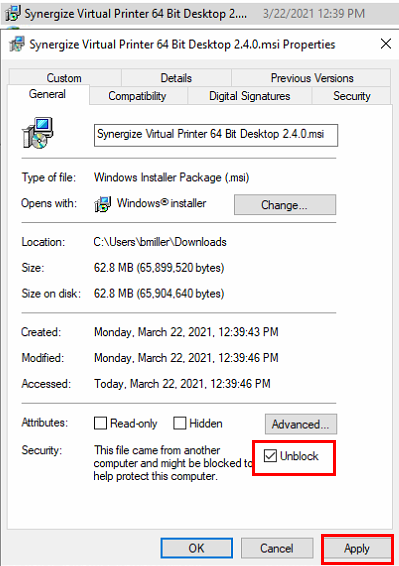View the Digital Signatures tab
Viewport: 399px width, 566px height.
click(250, 96)
